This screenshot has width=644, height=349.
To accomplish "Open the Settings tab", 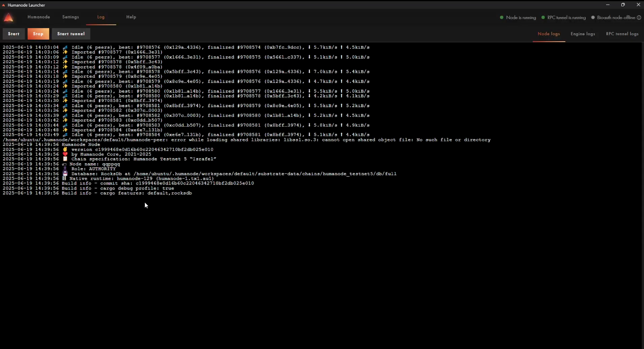I will [x=70, y=17].
